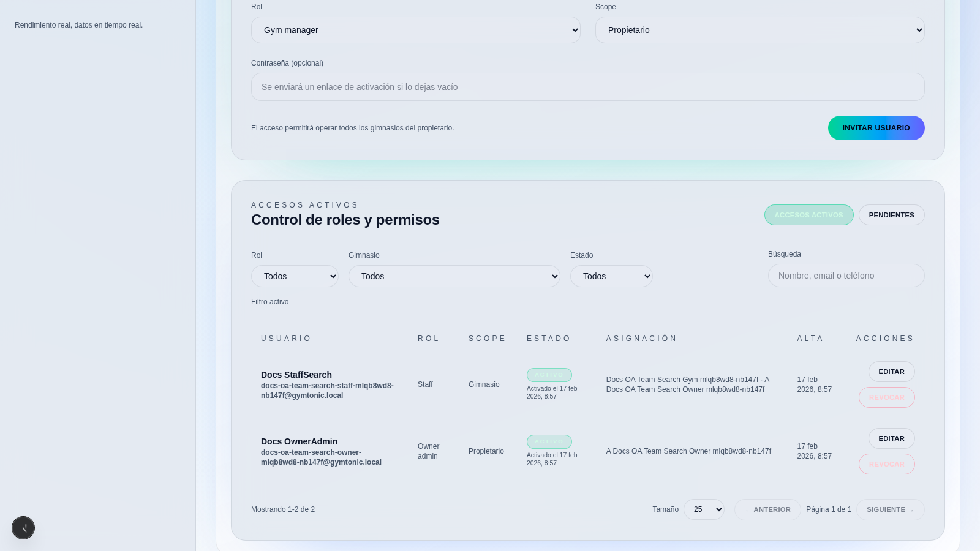The height and width of the screenshot is (551, 980).
Task: Switch to the Pendientes tab
Action: pyautogui.click(x=891, y=215)
